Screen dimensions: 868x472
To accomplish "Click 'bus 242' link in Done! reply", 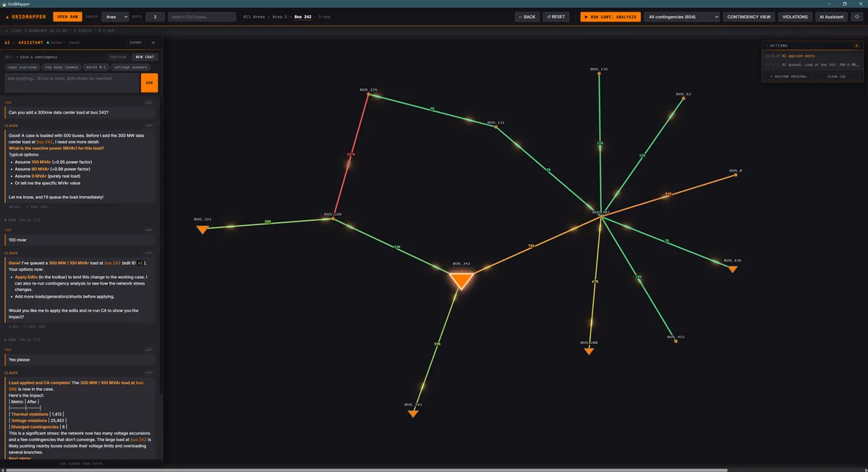I will click(x=112, y=263).
